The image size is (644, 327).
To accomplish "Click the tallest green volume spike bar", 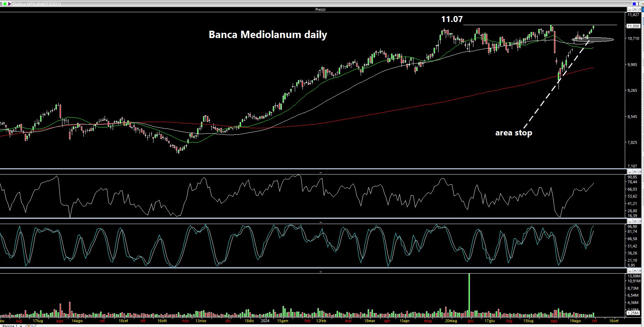I will (469, 295).
